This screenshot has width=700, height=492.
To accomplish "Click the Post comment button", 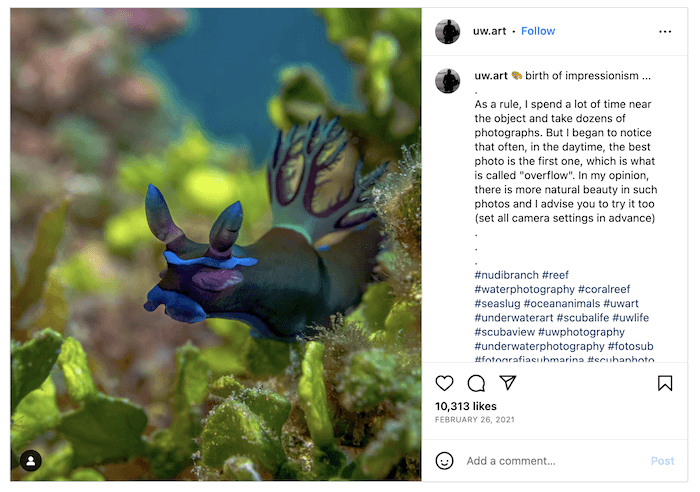I will (662, 461).
